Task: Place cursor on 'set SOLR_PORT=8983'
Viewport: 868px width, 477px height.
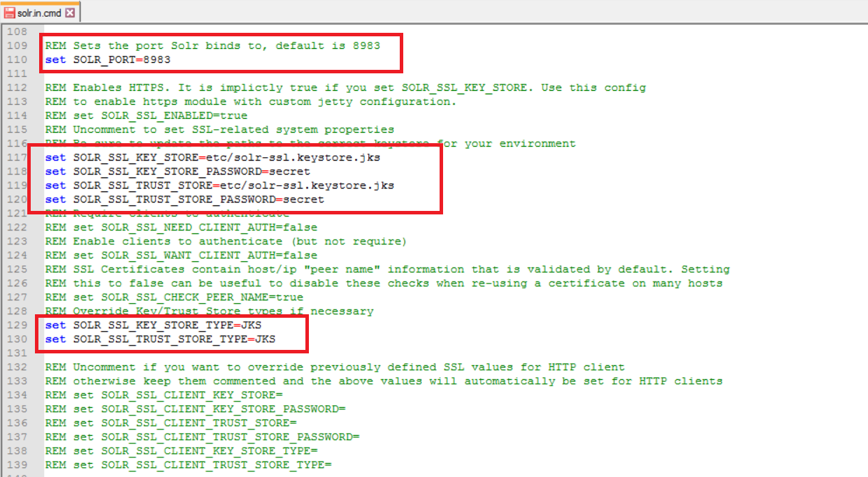Action: pyautogui.click(x=108, y=59)
